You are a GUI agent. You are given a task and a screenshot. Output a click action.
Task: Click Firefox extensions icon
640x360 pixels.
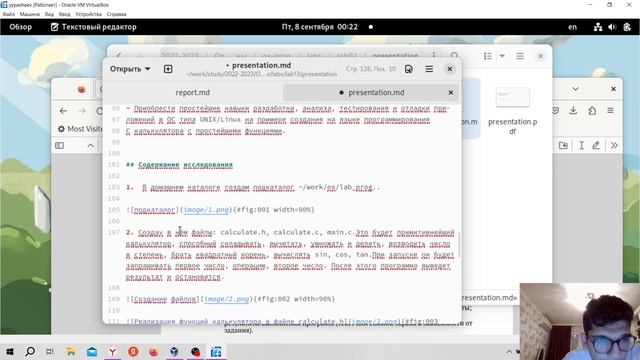point(592,111)
